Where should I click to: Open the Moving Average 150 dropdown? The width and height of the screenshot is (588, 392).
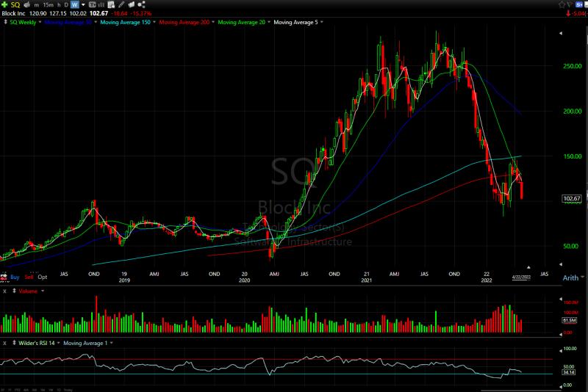tap(154, 22)
